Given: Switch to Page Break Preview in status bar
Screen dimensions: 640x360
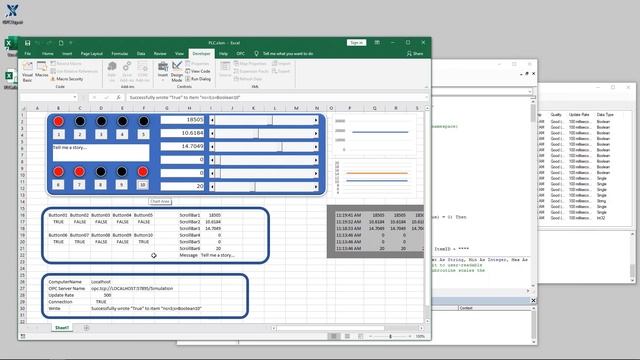Looking at the screenshot, I should [360, 336].
